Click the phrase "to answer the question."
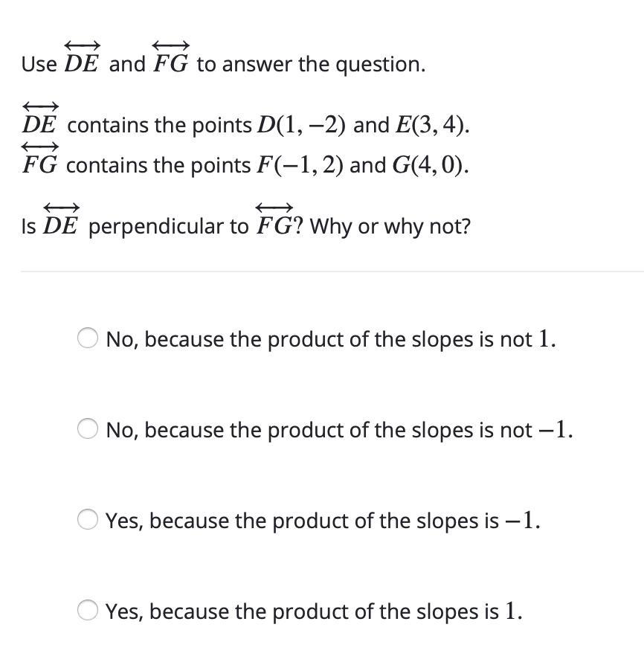Image resolution: width=644 pixels, height=665 pixels. pyautogui.click(x=311, y=65)
